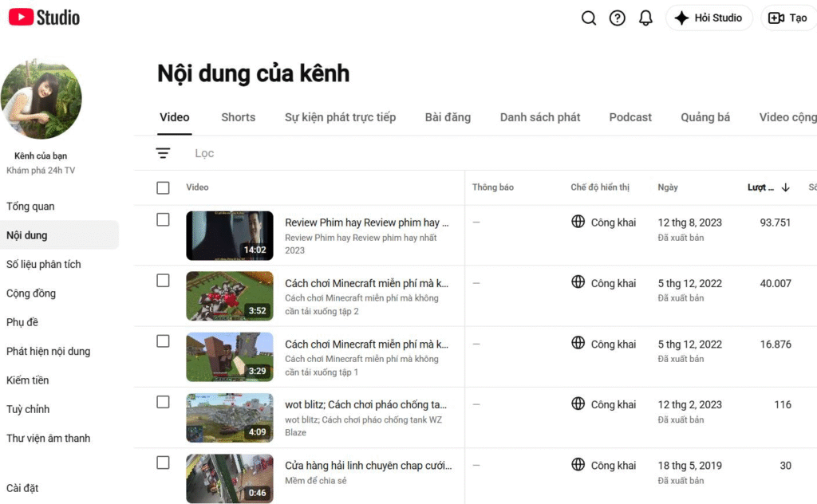This screenshot has height=504, width=817.
Task: Click the filter lines icon
Action: pyautogui.click(x=163, y=153)
